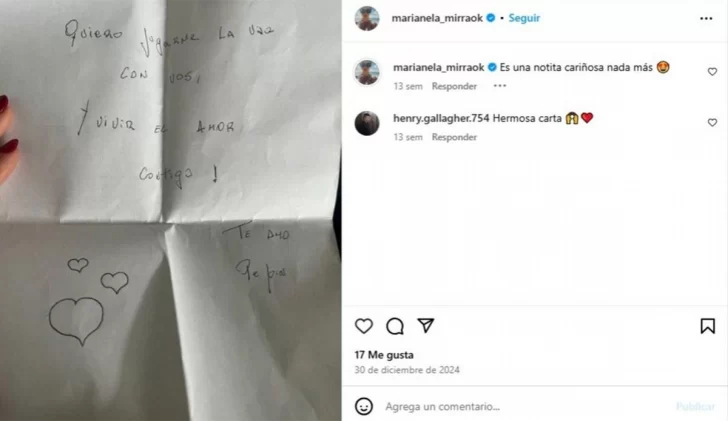Like the post with the heart icon
The image size is (728, 421).
coord(364,326)
